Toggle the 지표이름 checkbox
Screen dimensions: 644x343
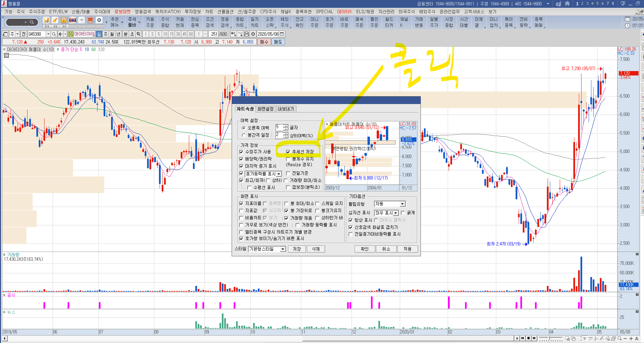[241, 204]
